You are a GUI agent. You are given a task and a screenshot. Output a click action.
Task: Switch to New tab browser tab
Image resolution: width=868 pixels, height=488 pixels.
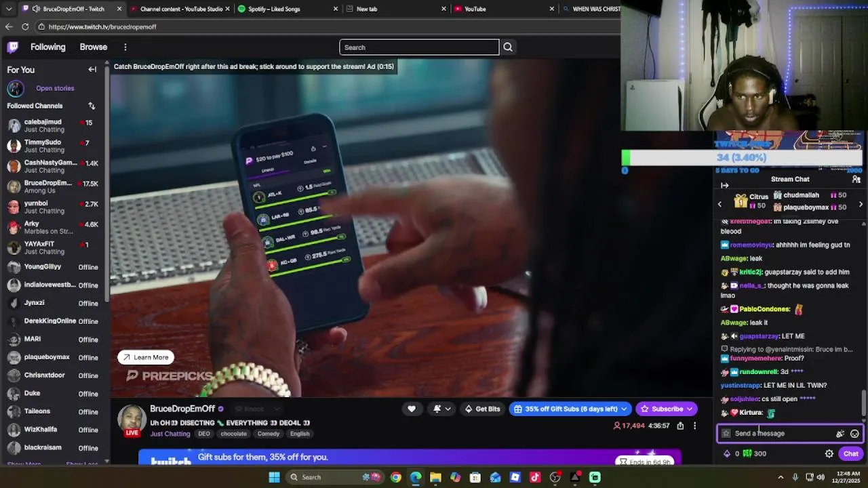coord(397,9)
